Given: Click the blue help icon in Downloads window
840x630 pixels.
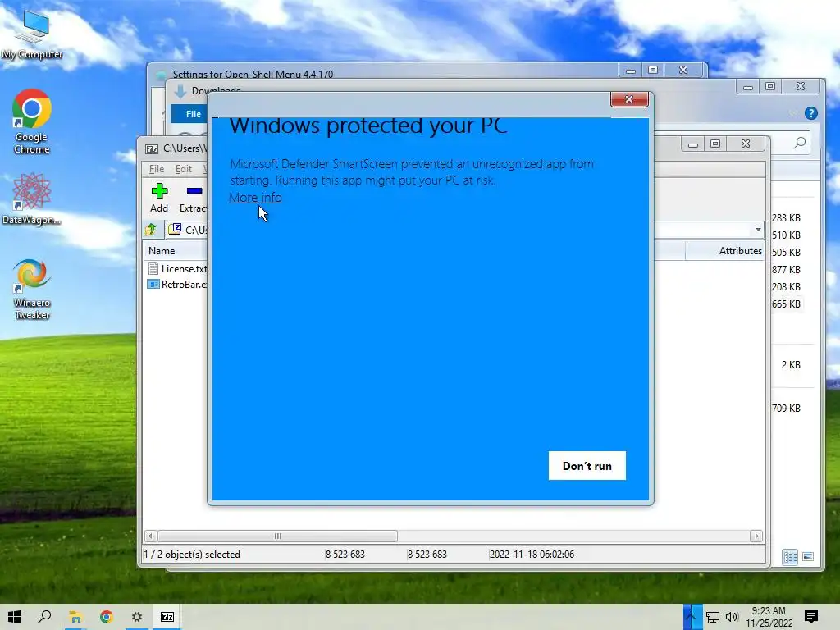Looking at the screenshot, I should 810,113.
